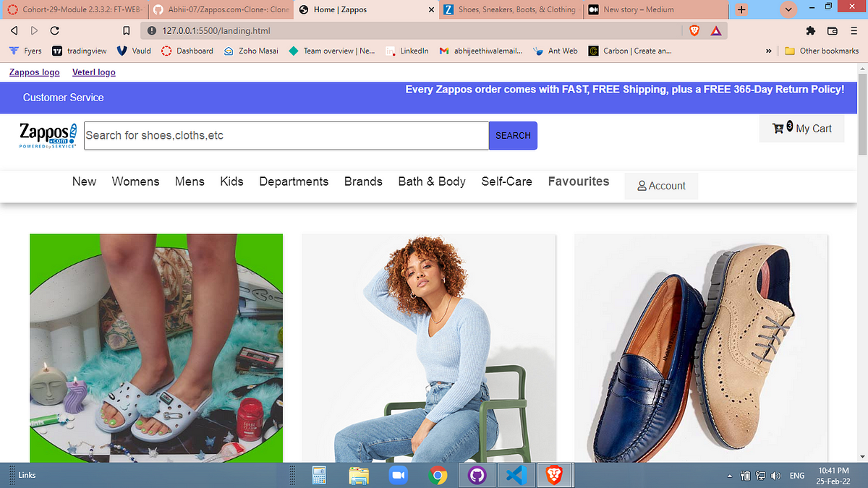Open the New menu item

point(84,181)
